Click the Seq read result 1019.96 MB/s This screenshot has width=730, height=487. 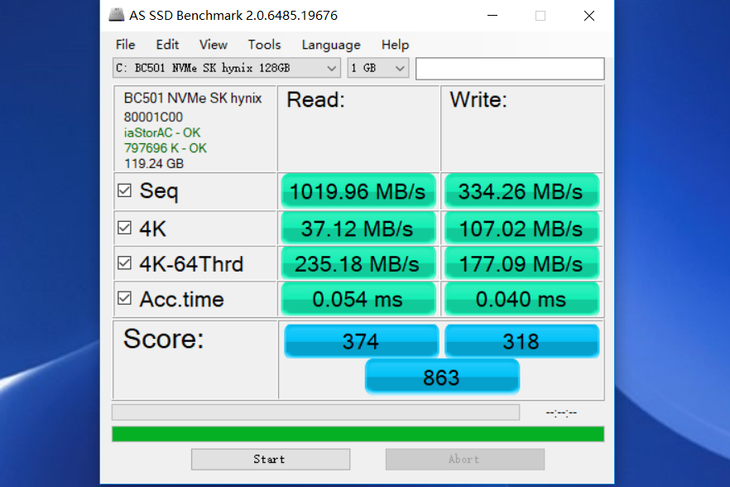click(x=358, y=191)
